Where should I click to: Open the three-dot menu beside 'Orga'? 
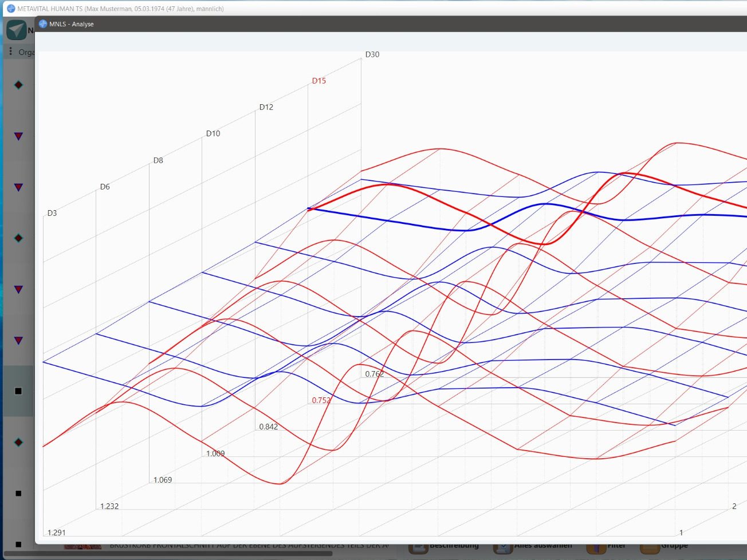(x=10, y=52)
